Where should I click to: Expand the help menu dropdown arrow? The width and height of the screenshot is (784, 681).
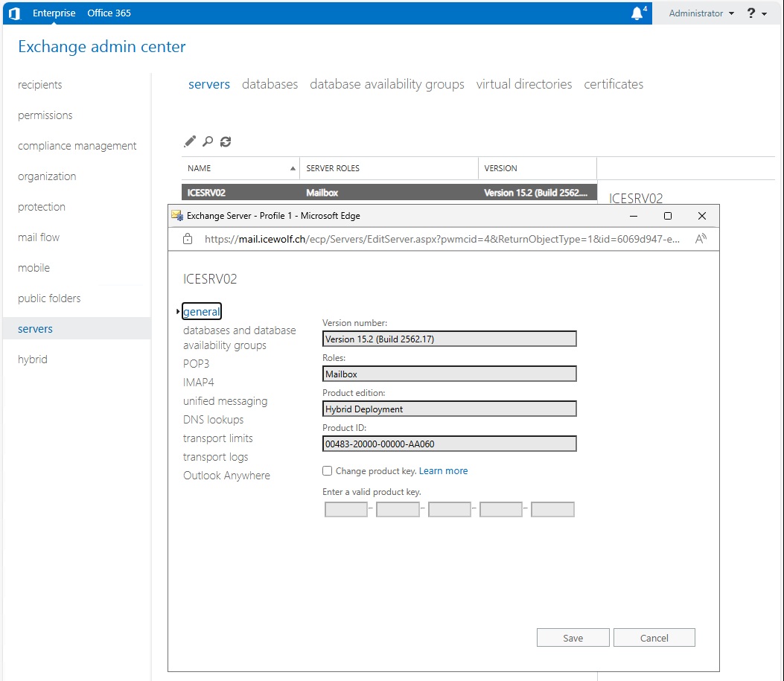[x=764, y=14]
